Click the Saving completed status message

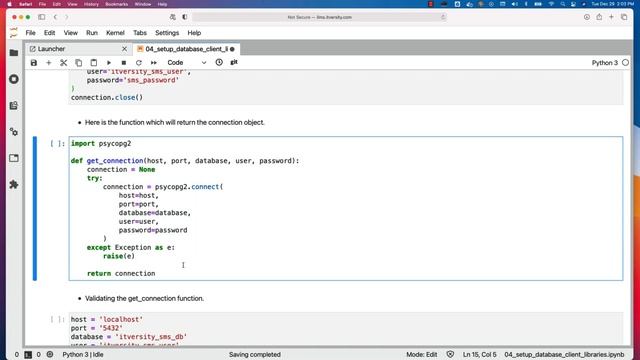tap(255, 355)
